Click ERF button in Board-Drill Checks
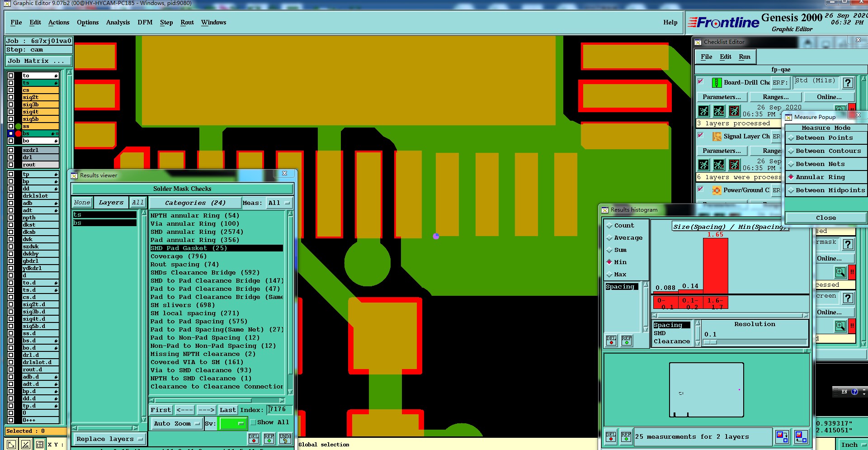 (780, 83)
